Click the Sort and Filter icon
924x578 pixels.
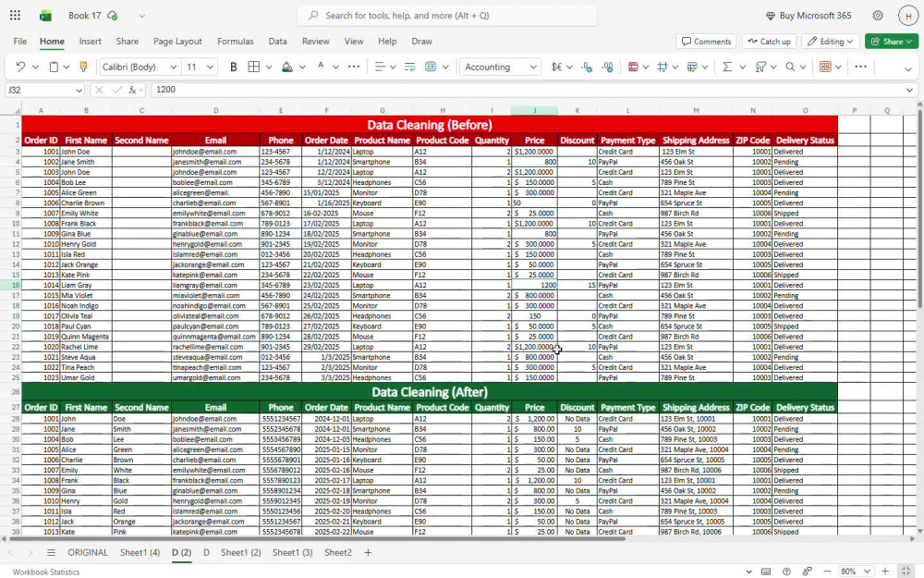point(760,67)
